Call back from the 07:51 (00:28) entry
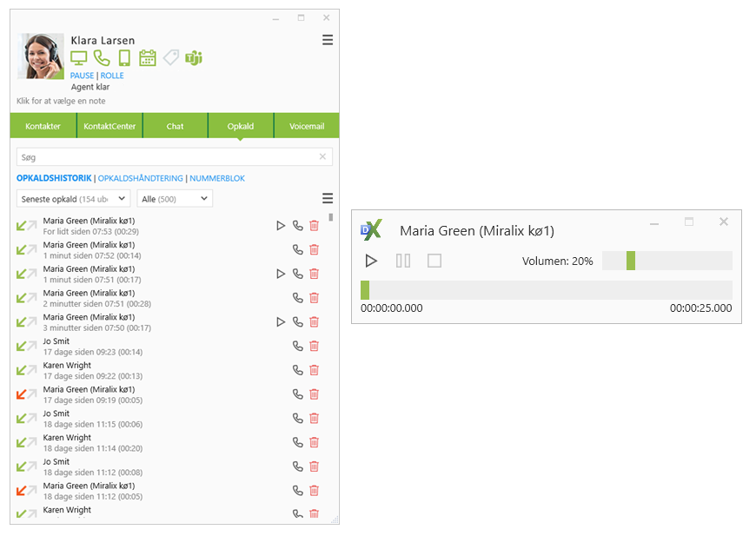Viewport: 756px width, 536px height. (298, 298)
